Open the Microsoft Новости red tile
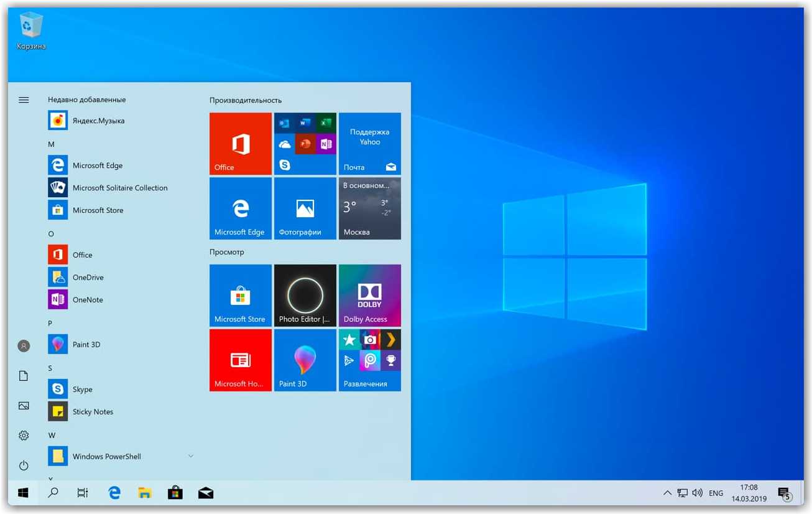The height and width of the screenshot is (514, 812). tap(241, 360)
